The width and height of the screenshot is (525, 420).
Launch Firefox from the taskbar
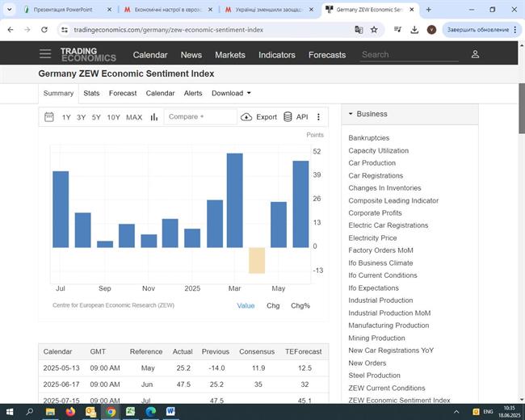[x=70, y=412]
